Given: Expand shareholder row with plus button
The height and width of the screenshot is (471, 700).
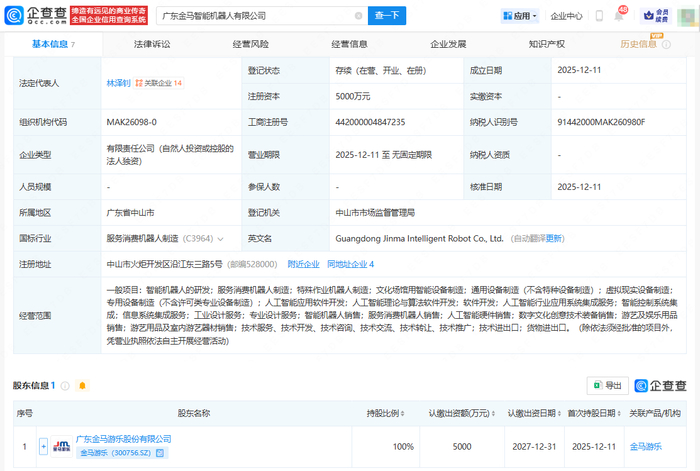Looking at the screenshot, I should [43, 446].
